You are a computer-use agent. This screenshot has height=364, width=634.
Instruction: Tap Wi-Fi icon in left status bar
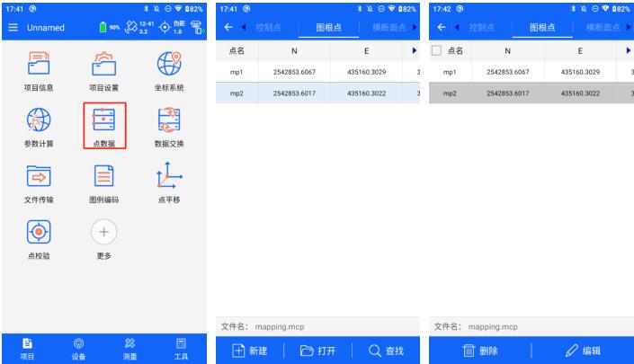click(178, 8)
